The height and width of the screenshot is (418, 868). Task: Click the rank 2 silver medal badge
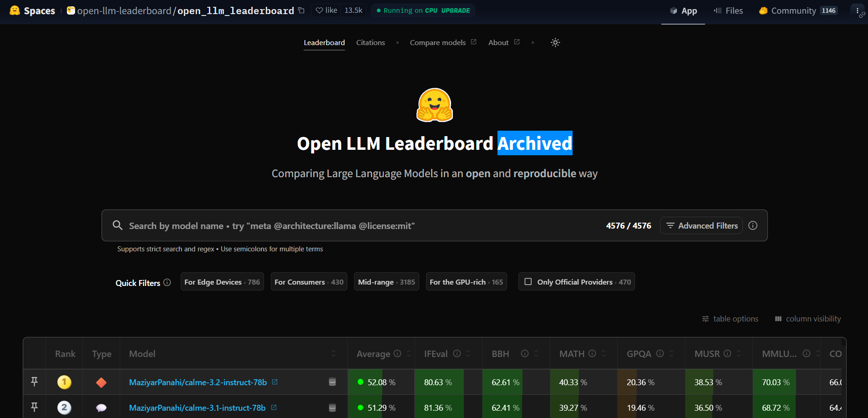64,408
